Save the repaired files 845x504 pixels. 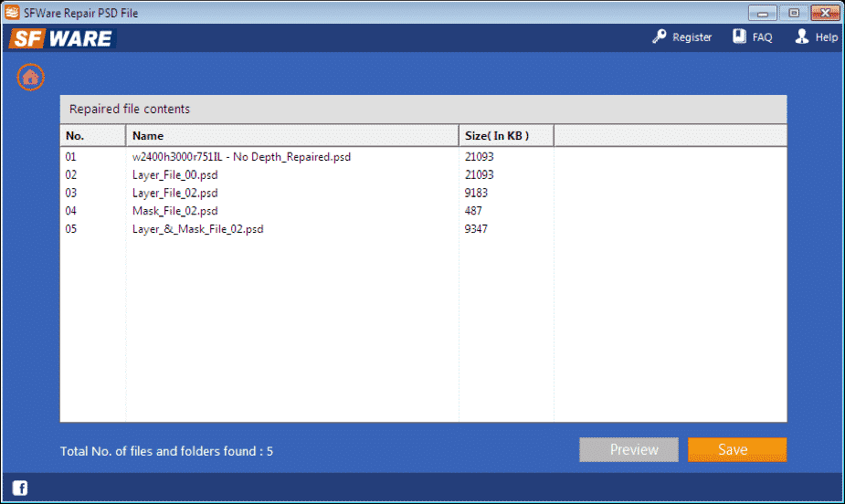click(737, 449)
